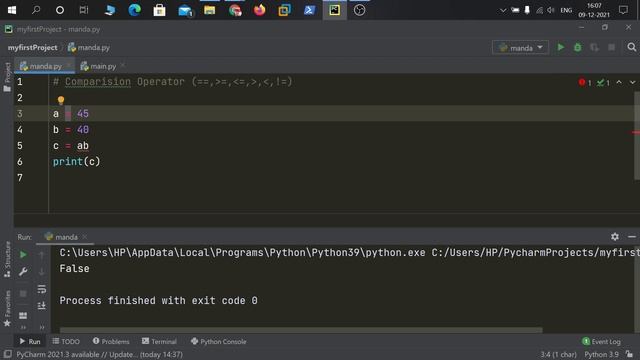
Task: Click the tool windows icon in the status bar
Action: pyautogui.click(x=7, y=354)
